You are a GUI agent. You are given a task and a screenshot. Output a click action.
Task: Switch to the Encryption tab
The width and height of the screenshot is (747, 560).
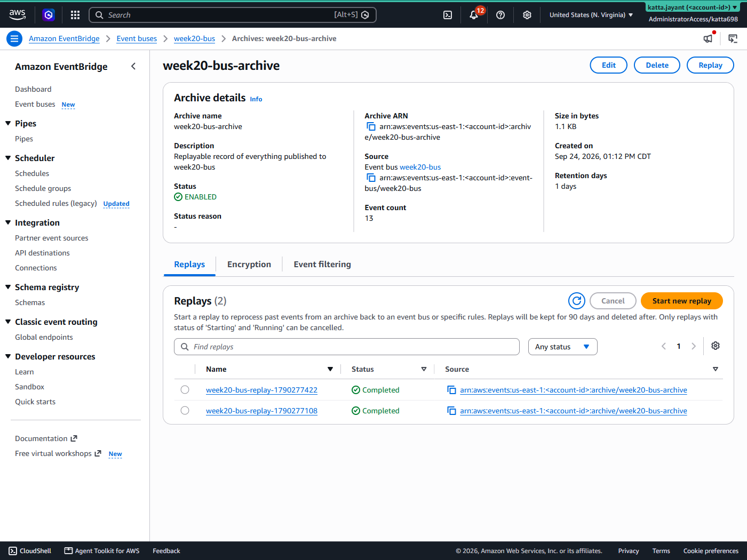click(249, 265)
